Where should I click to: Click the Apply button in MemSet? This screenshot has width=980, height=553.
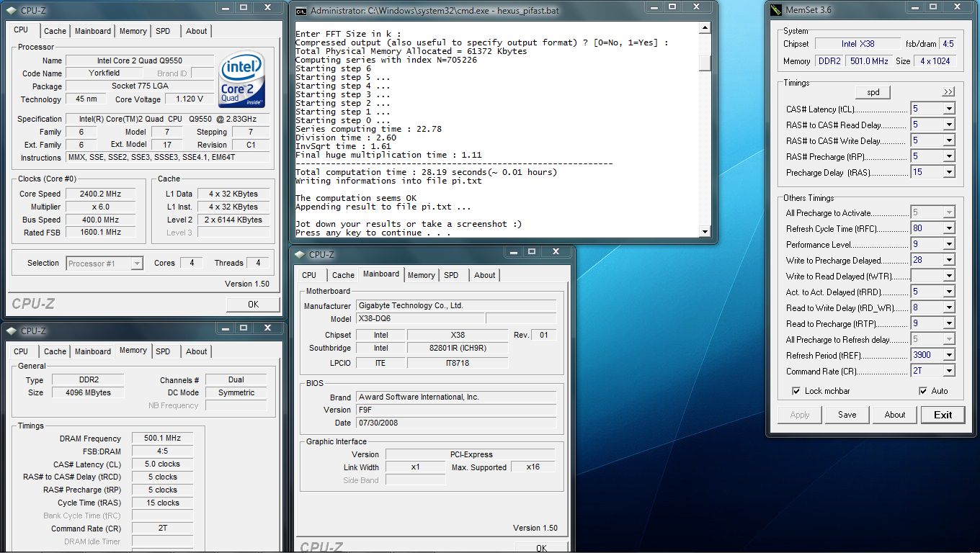[x=800, y=415]
